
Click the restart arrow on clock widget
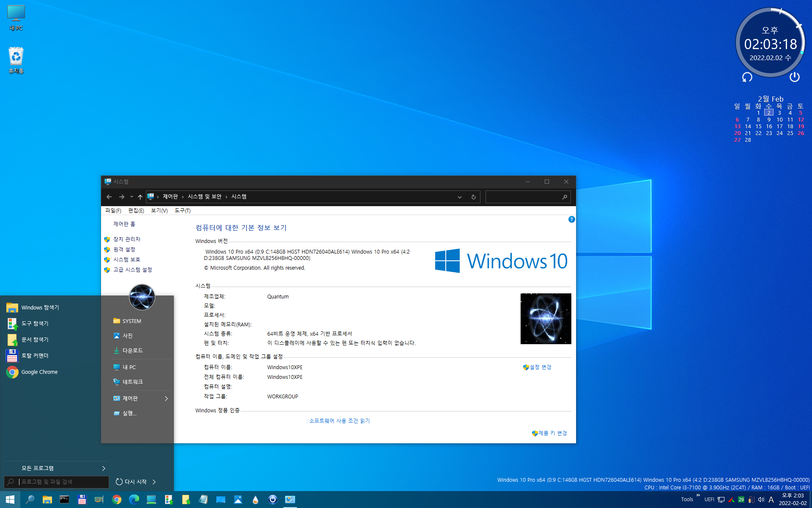pyautogui.click(x=747, y=77)
